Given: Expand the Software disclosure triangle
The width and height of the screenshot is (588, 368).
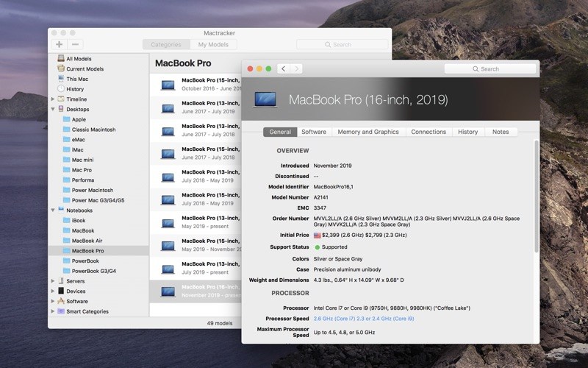Looking at the screenshot, I should pos(53,301).
